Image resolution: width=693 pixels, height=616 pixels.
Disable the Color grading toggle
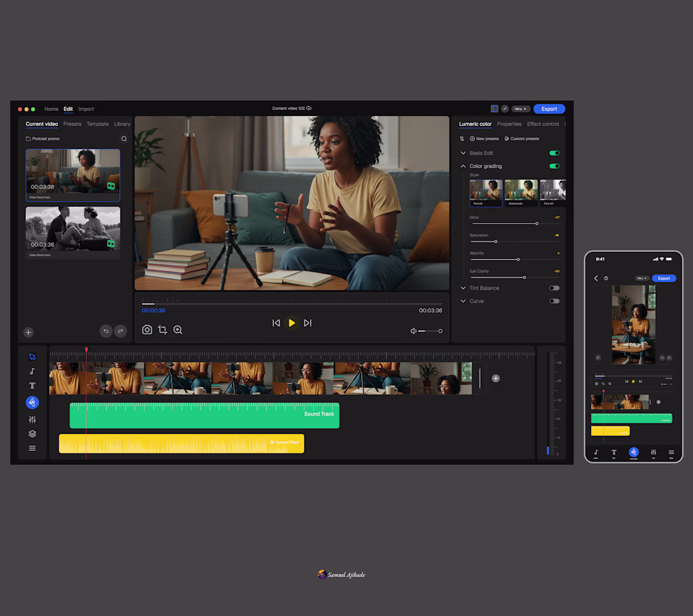point(554,166)
